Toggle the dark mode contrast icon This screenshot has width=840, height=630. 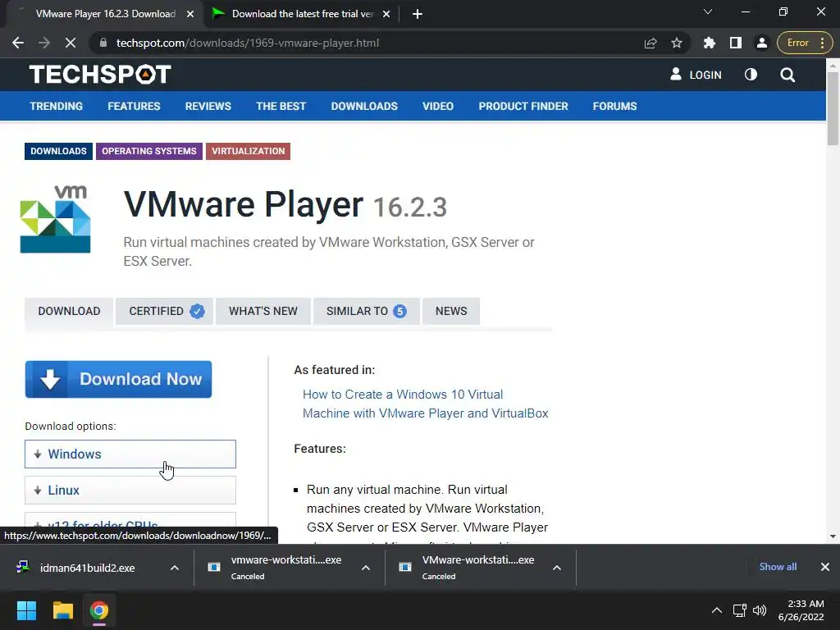click(x=751, y=75)
